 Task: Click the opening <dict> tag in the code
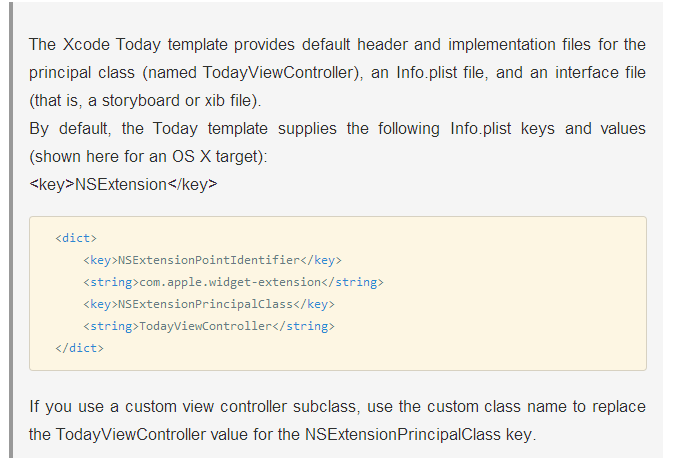[x=76, y=239]
